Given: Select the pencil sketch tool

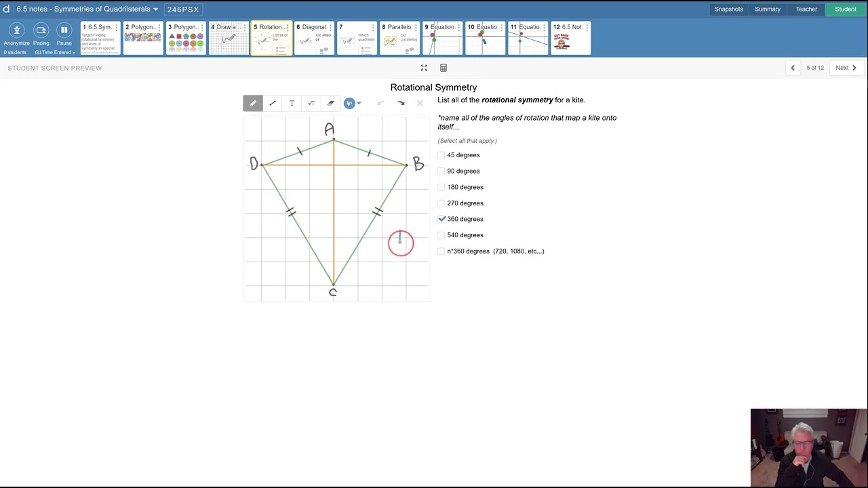Looking at the screenshot, I should tap(253, 103).
